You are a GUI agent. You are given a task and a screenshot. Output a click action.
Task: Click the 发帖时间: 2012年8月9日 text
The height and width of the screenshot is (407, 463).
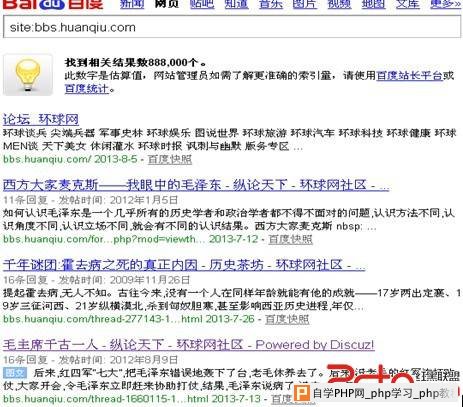pos(118,360)
